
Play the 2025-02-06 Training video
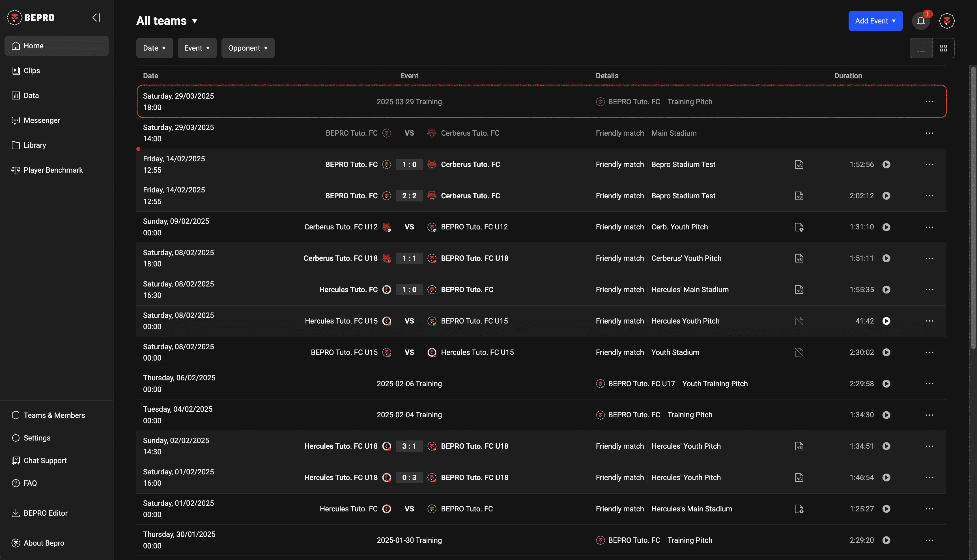tap(886, 383)
